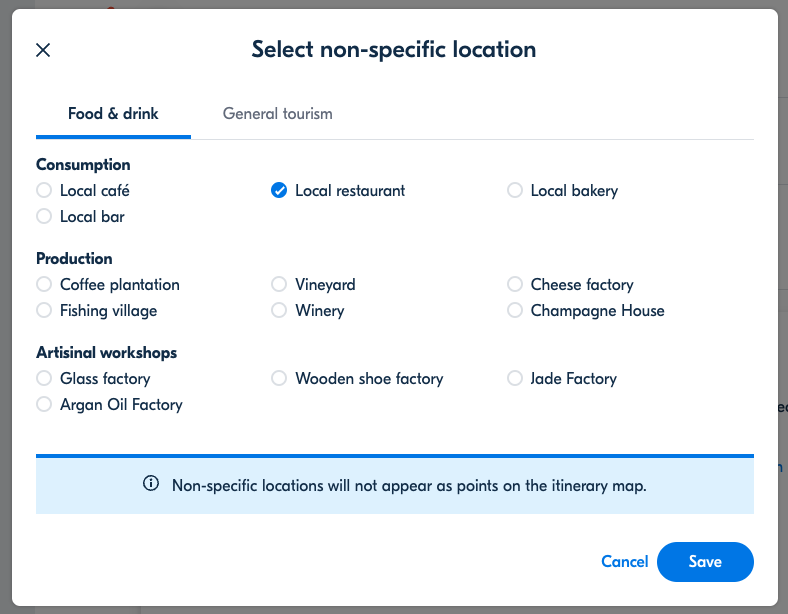Screen dimensions: 788x614
Task: Choose the Local bakery option
Action: coord(515,190)
